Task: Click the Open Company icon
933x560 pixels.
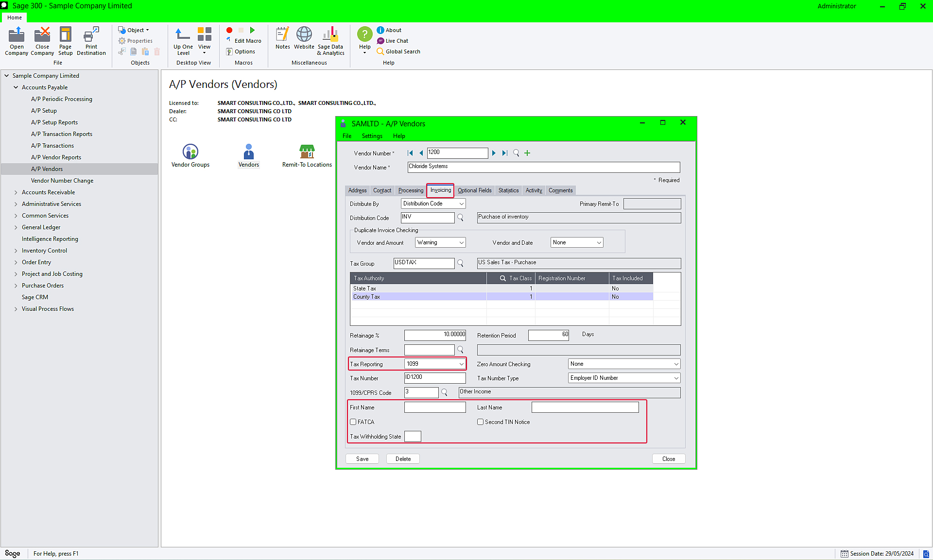Action: pyautogui.click(x=17, y=41)
